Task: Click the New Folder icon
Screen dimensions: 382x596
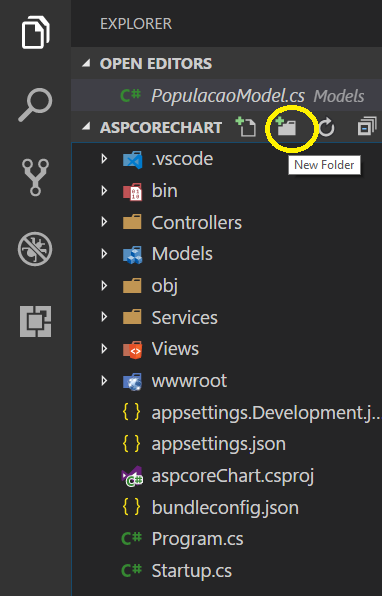Action: (287, 127)
